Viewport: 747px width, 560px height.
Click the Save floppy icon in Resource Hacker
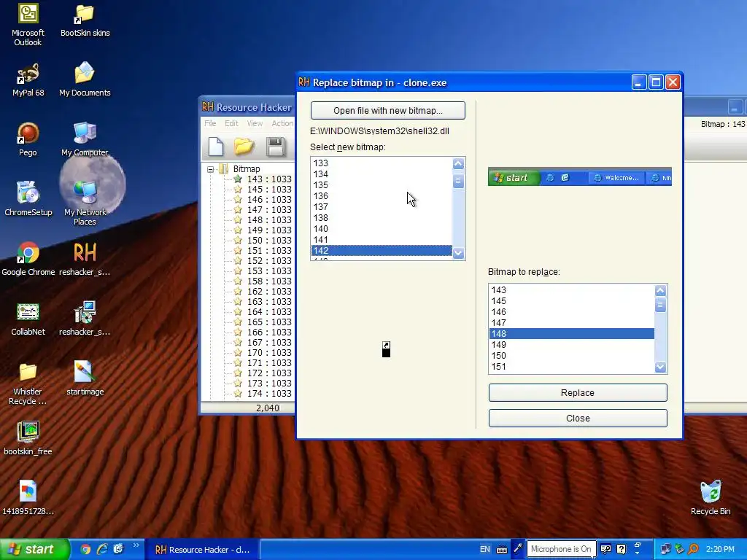[275, 147]
